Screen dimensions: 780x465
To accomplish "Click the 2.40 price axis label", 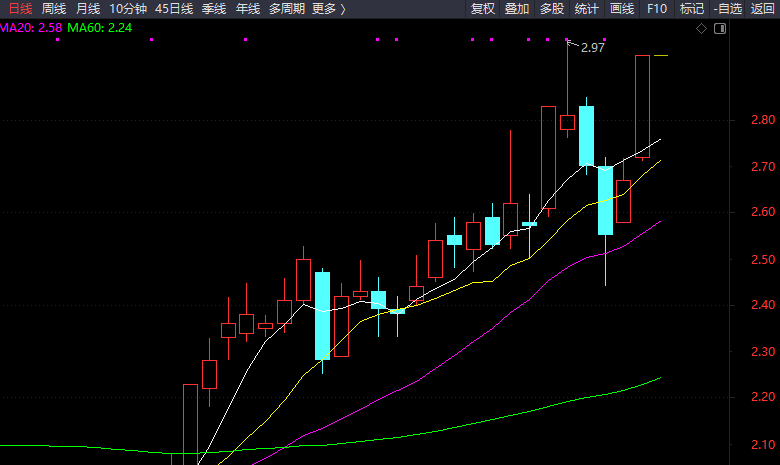I will 763,305.
